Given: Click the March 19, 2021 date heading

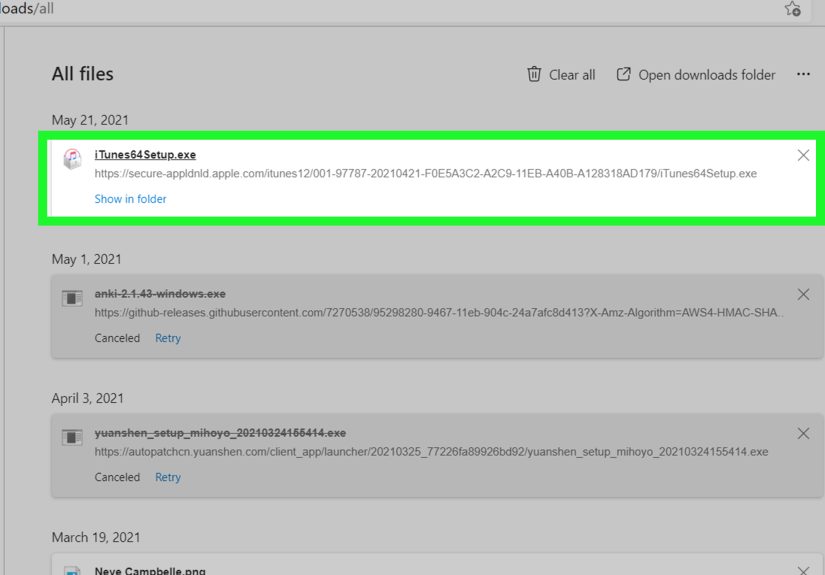Looking at the screenshot, I should click(96, 537).
